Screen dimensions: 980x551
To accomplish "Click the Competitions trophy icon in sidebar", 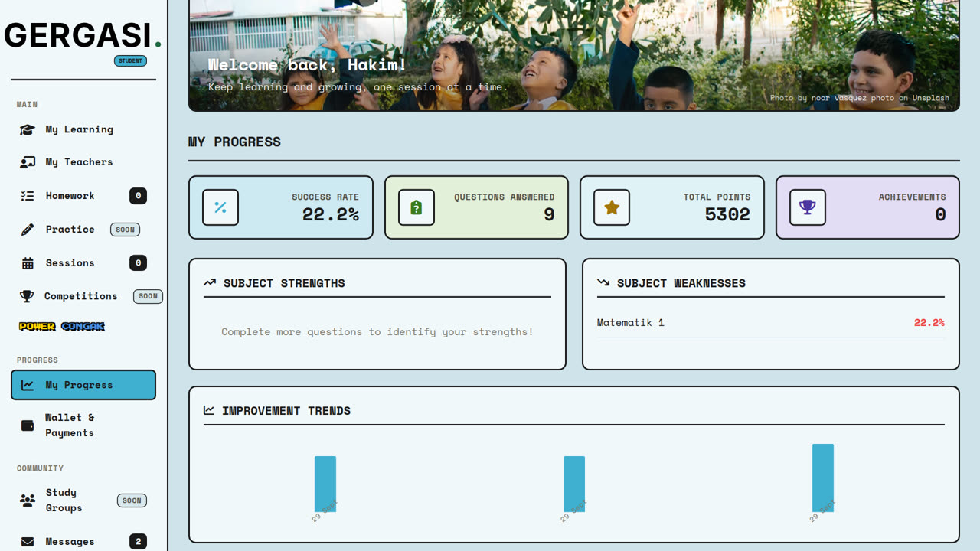I will click(x=27, y=296).
